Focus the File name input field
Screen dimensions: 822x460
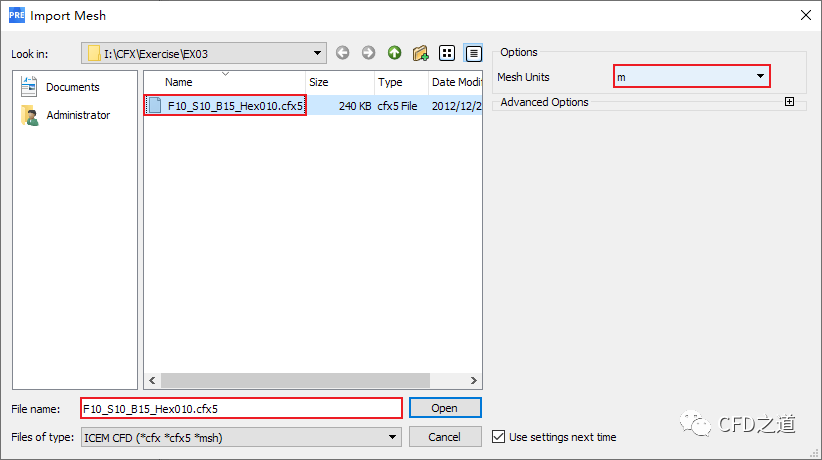click(x=241, y=409)
